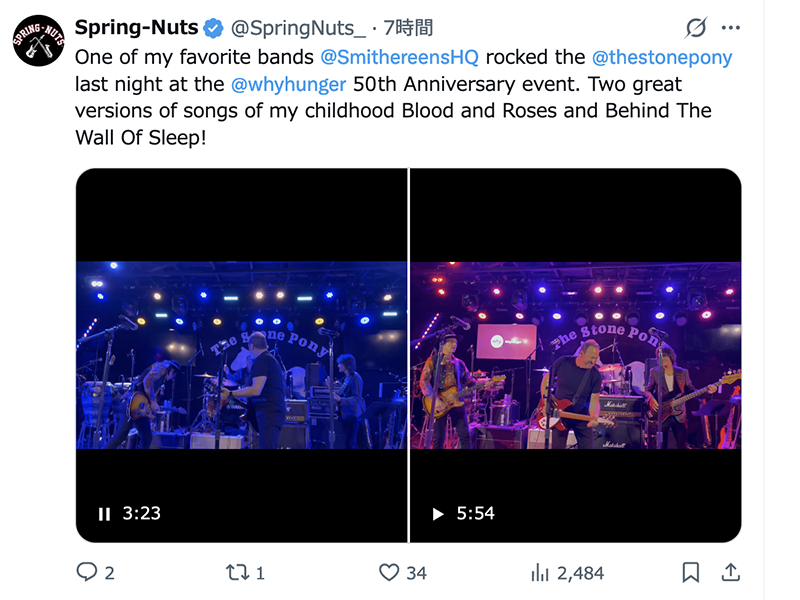Image resolution: width=800 pixels, height=600 pixels.
Task: Click the blue verified badge
Action: click(214, 28)
